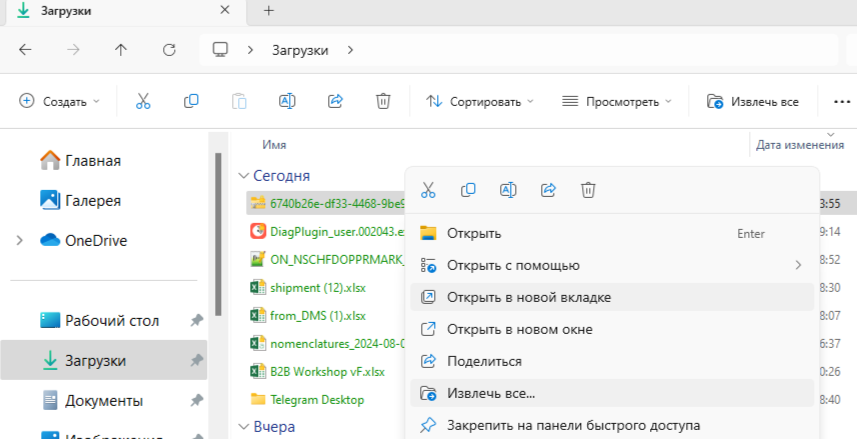Open the three-dots more options menu
This screenshot has width=857, height=439.
click(842, 102)
